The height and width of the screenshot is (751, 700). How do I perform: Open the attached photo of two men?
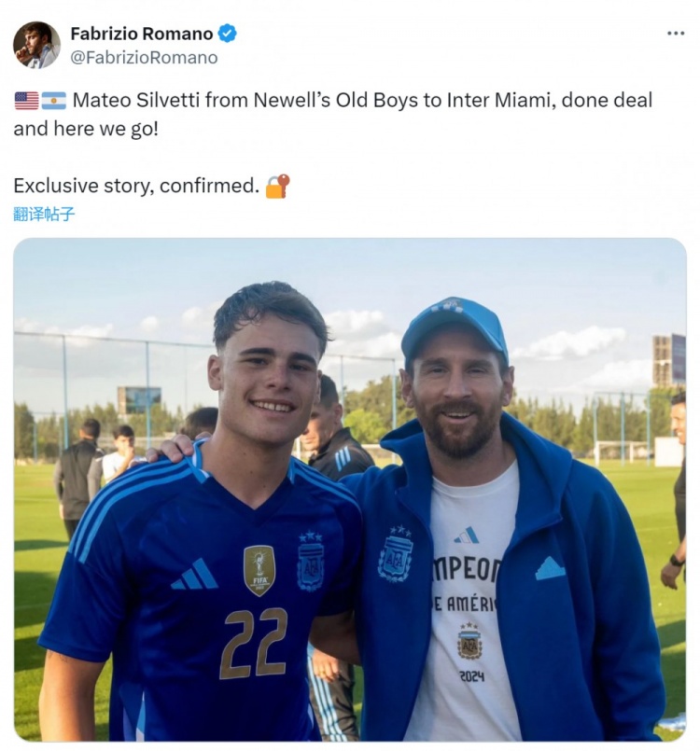pyautogui.click(x=349, y=489)
